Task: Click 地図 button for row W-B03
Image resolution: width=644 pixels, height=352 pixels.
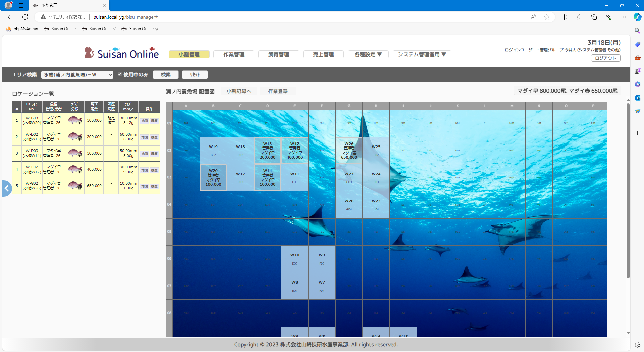Action: pyautogui.click(x=145, y=121)
